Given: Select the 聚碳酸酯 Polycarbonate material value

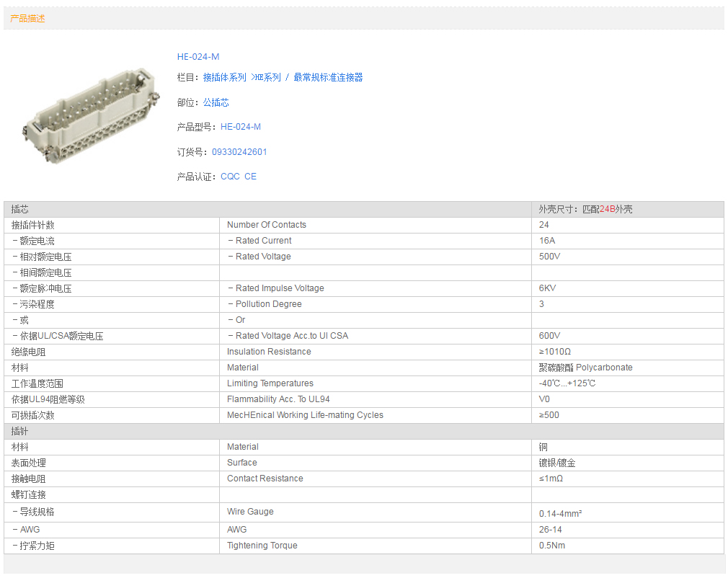Looking at the screenshot, I should coord(585,368).
